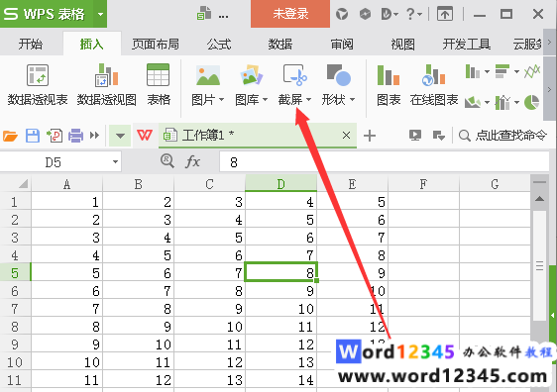Screen dimensions: 557x392
Task: Select column header D
Action: [x=281, y=184]
